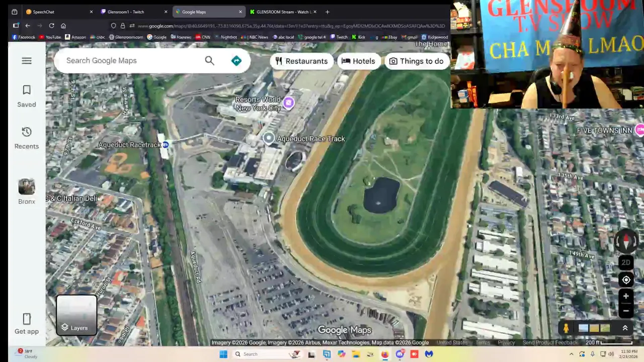Image resolution: width=644 pixels, height=362 pixels.
Task: Click the United States footer link
Action: click(452, 343)
